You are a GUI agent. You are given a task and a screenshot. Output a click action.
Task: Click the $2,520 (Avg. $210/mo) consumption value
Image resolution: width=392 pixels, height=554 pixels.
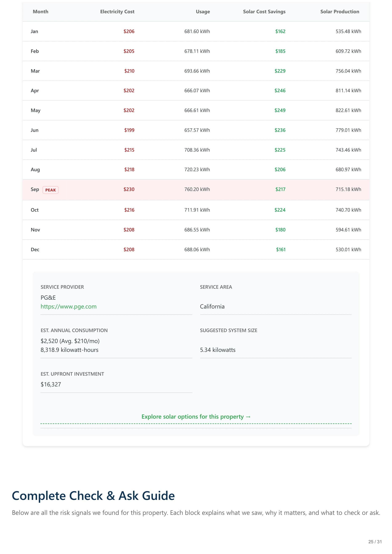pyautogui.click(x=70, y=341)
